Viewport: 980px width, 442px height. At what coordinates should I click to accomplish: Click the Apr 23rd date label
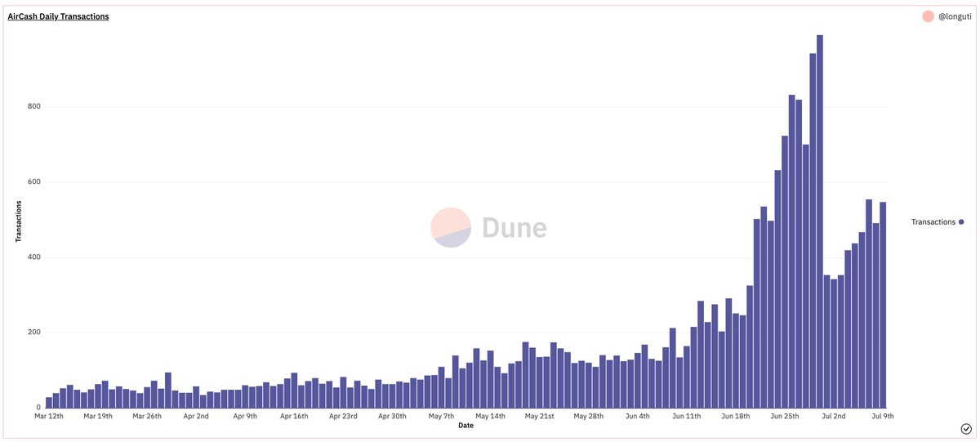343,416
